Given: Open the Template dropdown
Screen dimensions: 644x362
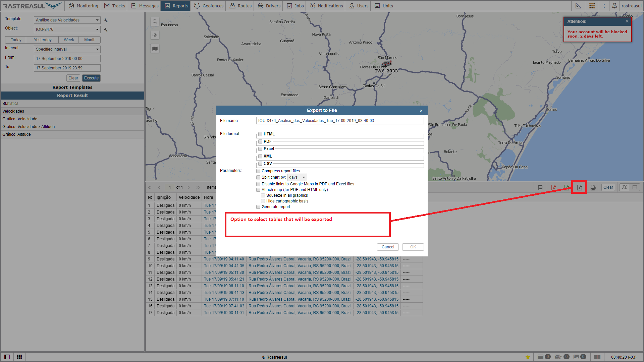Looking at the screenshot, I should coord(67,20).
